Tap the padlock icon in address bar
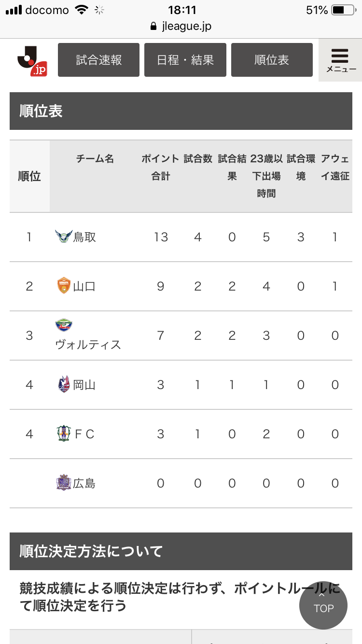362x644 pixels. point(154,26)
